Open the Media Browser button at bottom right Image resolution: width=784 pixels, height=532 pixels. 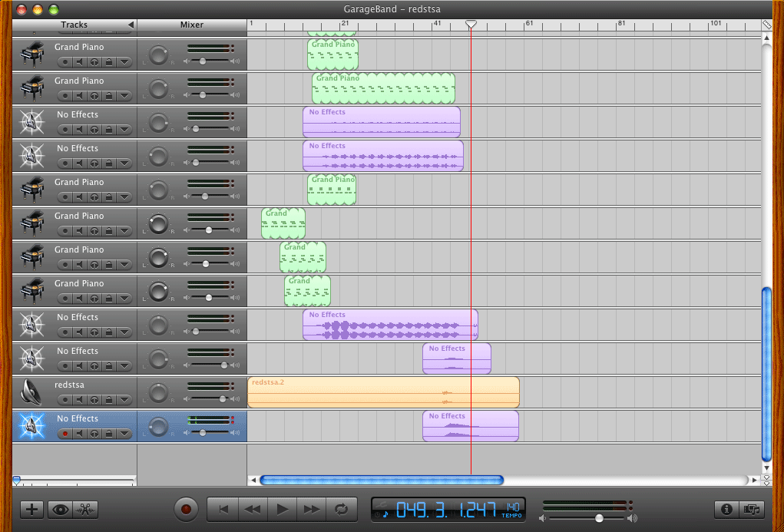click(x=752, y=510)
